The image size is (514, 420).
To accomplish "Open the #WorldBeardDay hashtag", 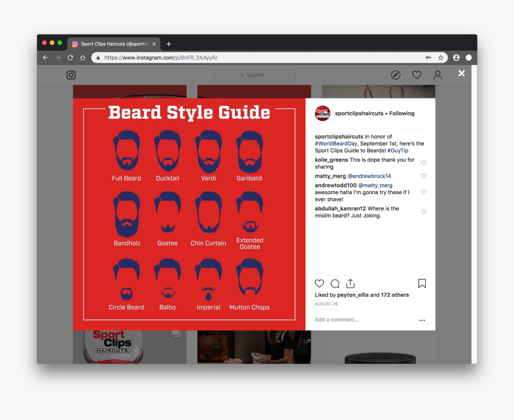I will (336, 143).
